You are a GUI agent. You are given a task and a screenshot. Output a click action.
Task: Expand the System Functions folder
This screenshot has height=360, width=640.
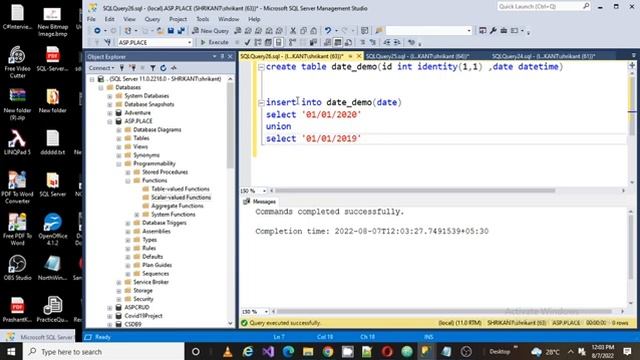pos(137,215)
